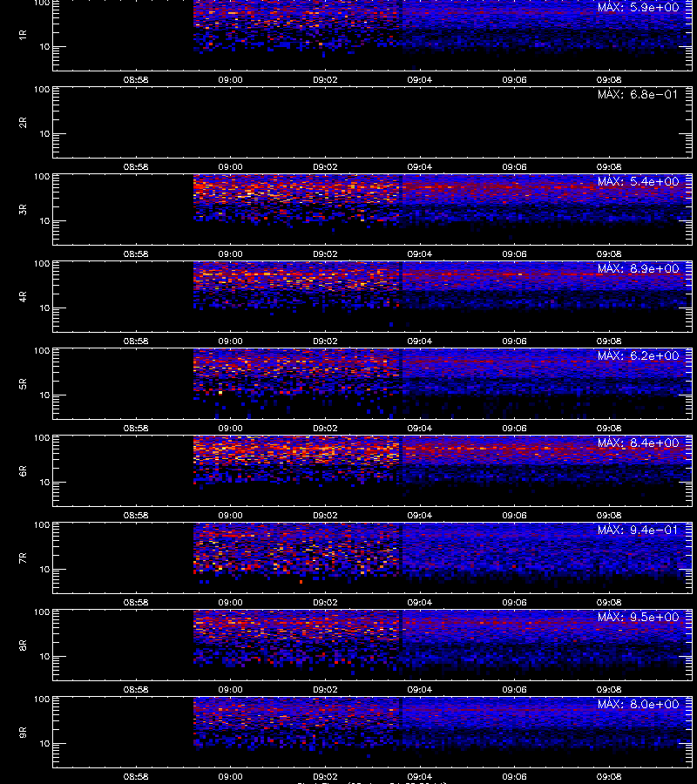Click 09:02 time label beneath panel 3R

[x=325, y=254]
